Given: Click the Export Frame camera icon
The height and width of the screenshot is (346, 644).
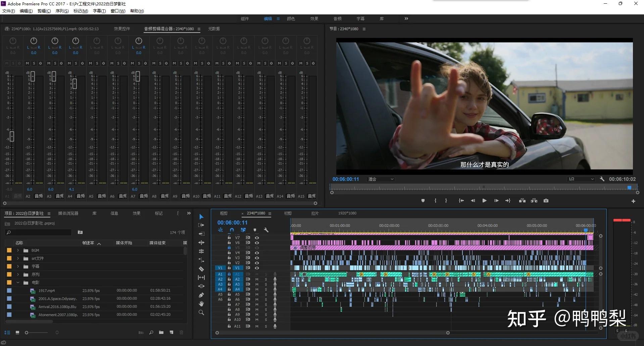Looking at the screenshot, I should point(546,201).
